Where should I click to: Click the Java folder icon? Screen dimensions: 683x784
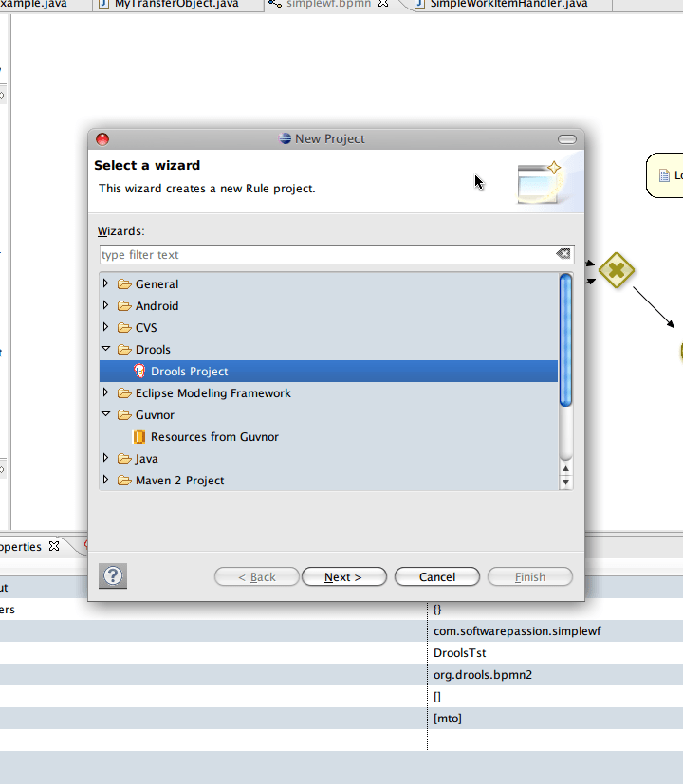(x=124, y=459)
